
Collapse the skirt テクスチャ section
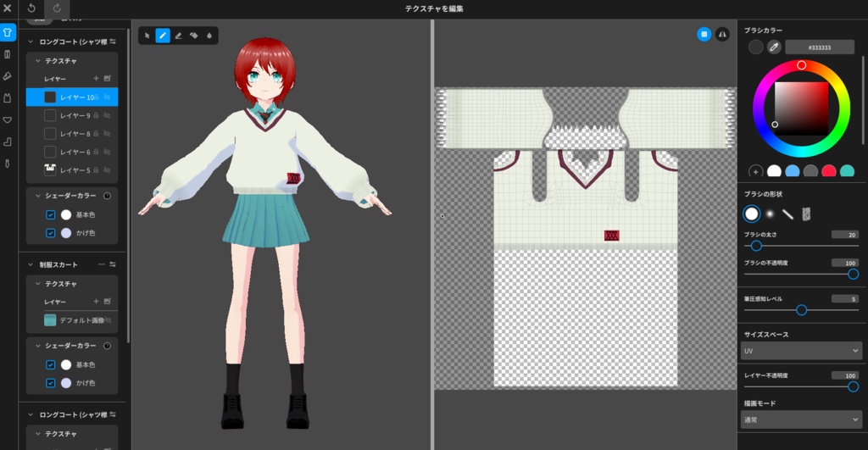click(x=37, y=283)
